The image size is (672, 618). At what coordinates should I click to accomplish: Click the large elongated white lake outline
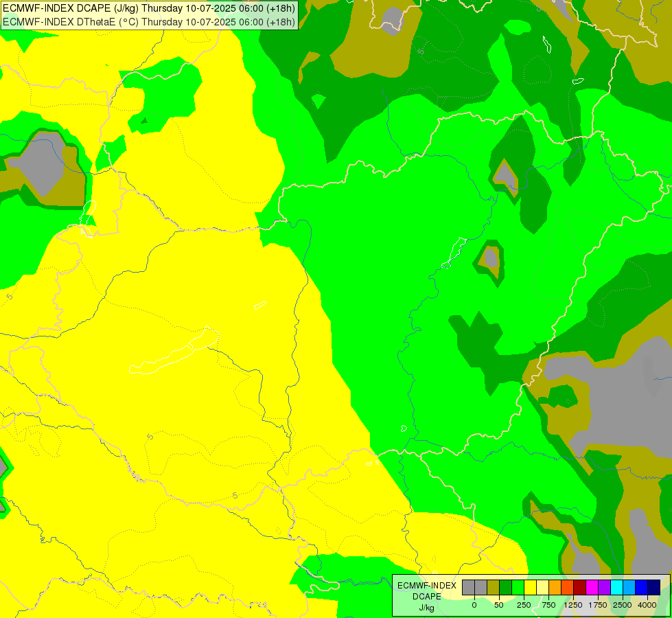click(x=174, y=350)
